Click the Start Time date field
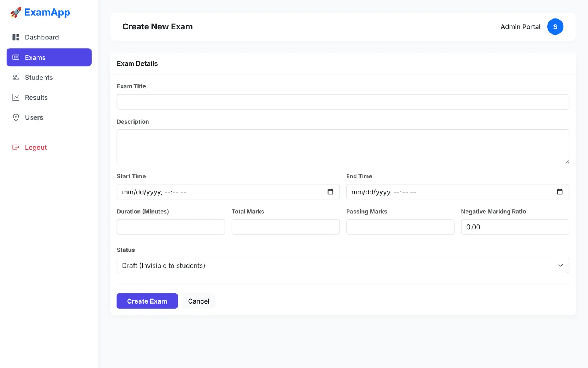The height and width of the screenshot is (368, 588). (x=228, y=192)
